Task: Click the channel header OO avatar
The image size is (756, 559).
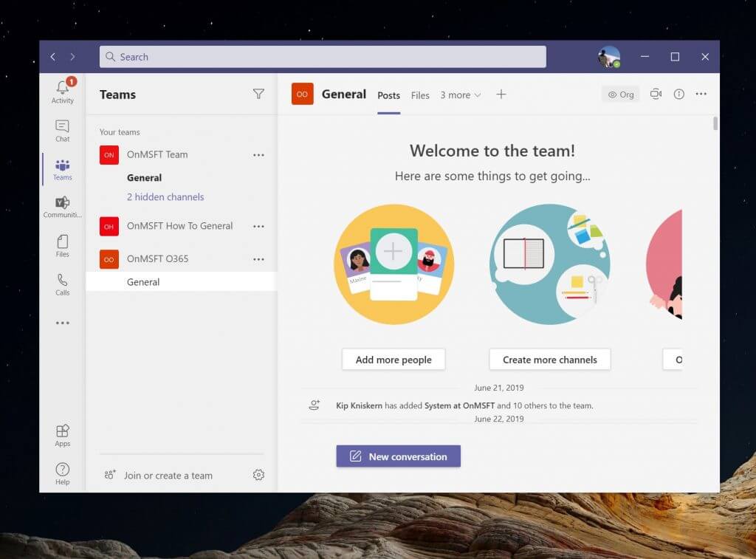Action: pyautogui.click(x=302, y=94)
